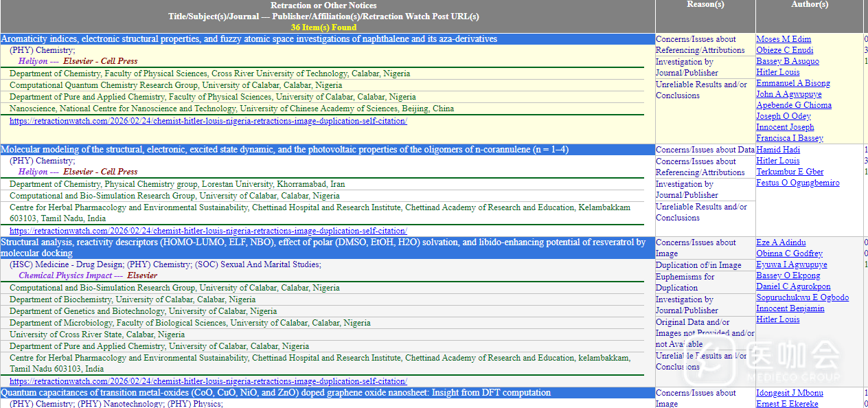Select author Emmanuel A Bisong
Image resolution: width=868 pixels, height=408 pixels.
click(x=792, y=83)
